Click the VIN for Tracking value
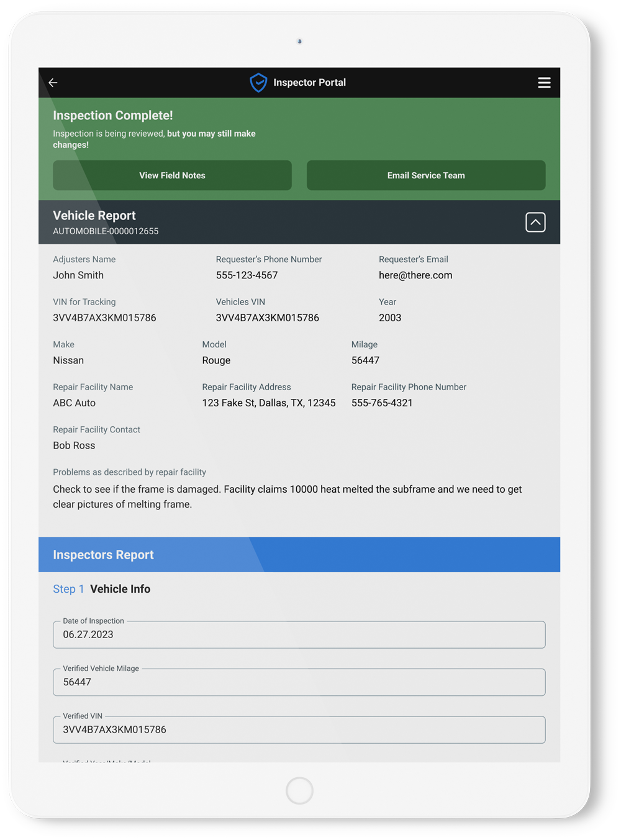621x840 pixels. [x=104, y=317]
